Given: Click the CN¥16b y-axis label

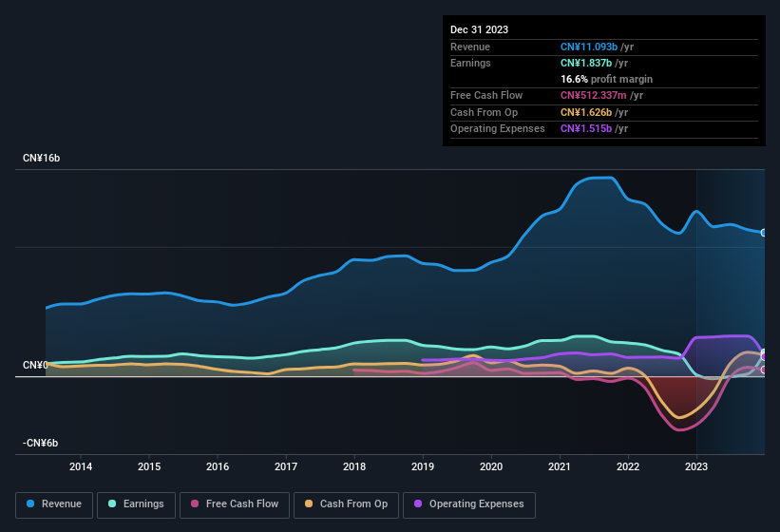Looking at the screenshot, I should (x=42, y=158).
